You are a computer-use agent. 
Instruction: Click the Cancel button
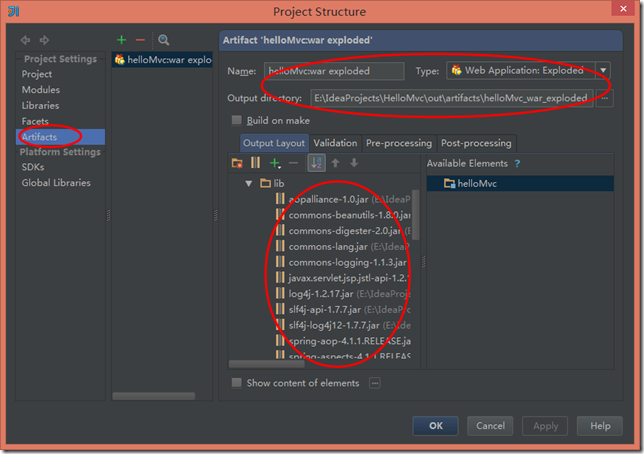tap(490, 426)
